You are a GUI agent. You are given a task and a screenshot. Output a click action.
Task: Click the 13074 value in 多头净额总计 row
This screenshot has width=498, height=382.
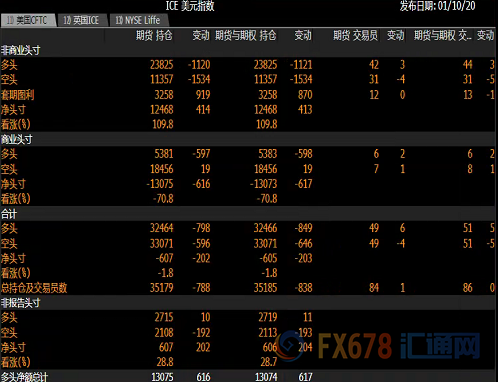266,377
